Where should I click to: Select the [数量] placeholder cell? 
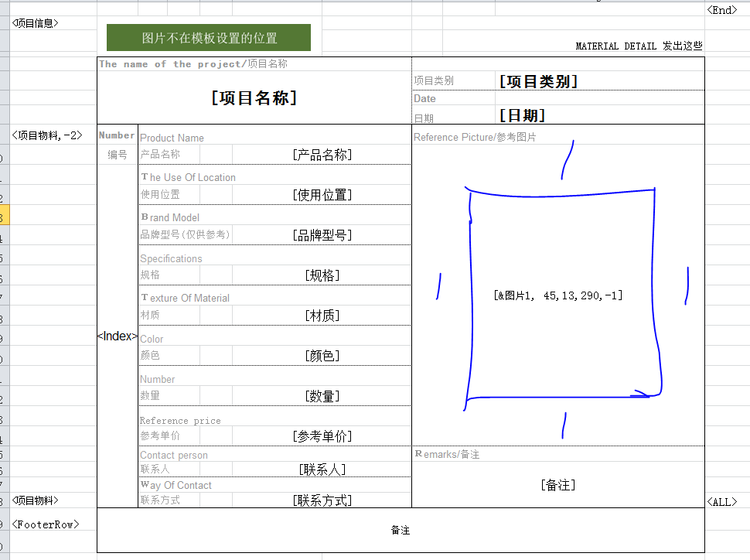coord(322,396)
